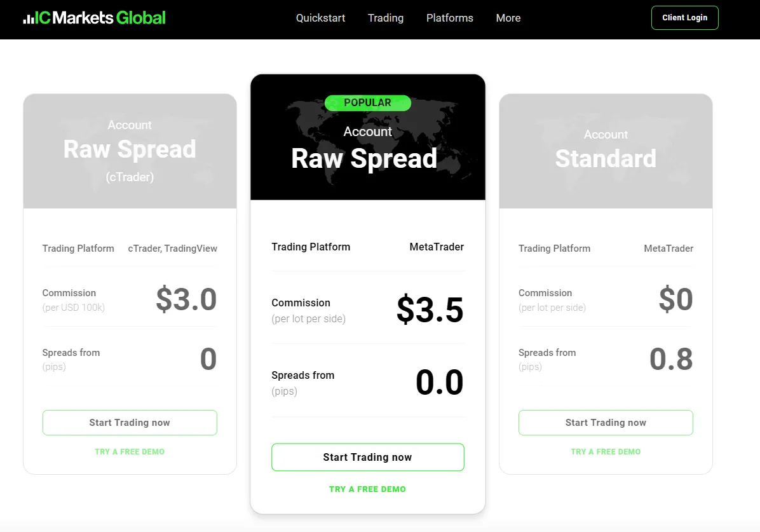Click Spreads from label in popular card
The image size is (760, 532).
[x=303, y=376]
